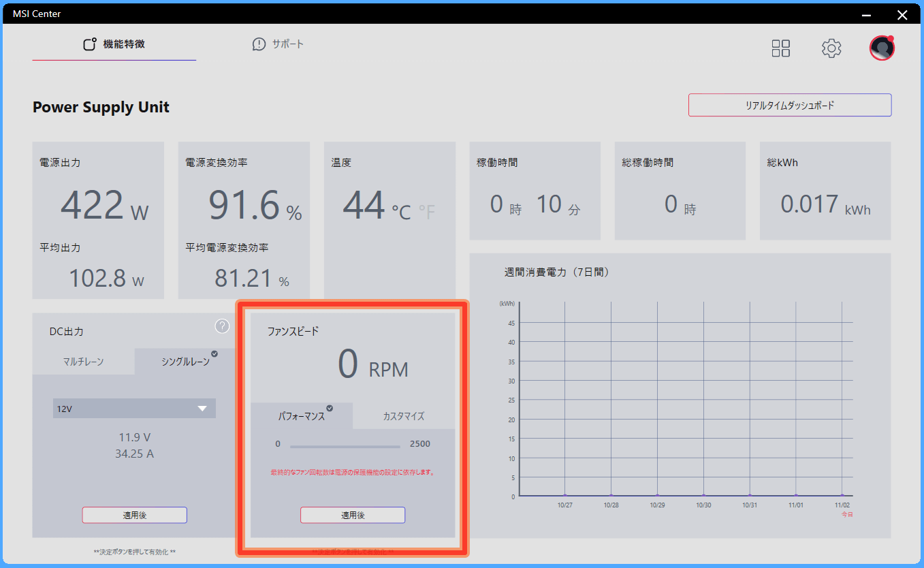The width and height of the screenshot is (924, 568).
Task: Open the feature grid view icon
Action: point(781,48)
